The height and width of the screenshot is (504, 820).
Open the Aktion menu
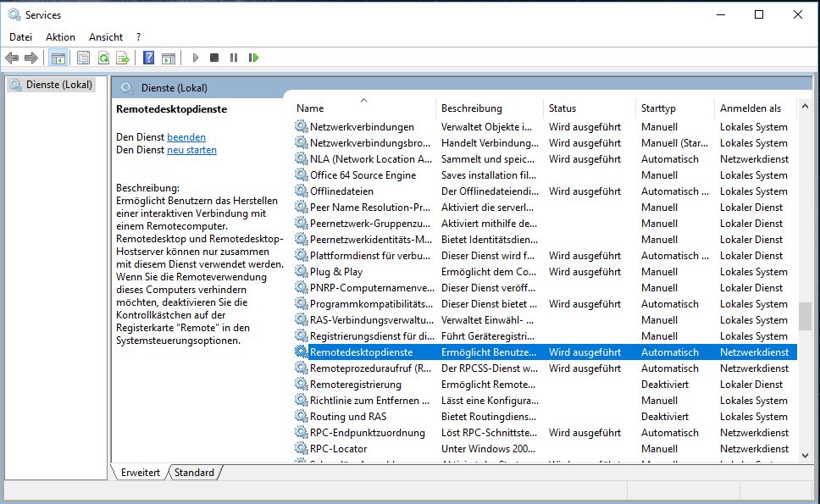tap(60, 37)
